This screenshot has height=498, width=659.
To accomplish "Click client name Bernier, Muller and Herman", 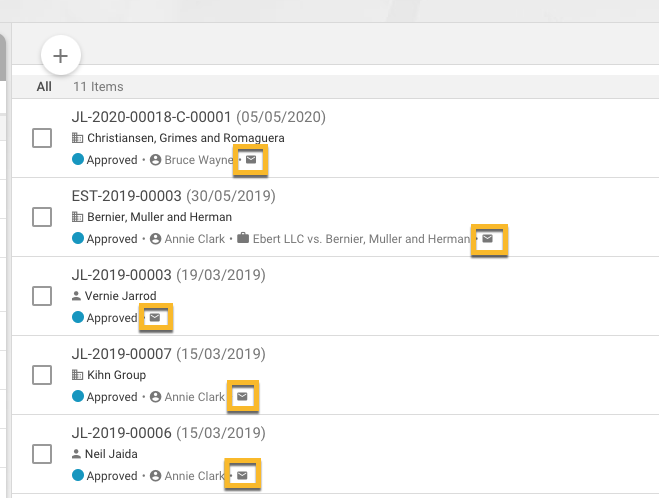I will [x=159, y=217].
